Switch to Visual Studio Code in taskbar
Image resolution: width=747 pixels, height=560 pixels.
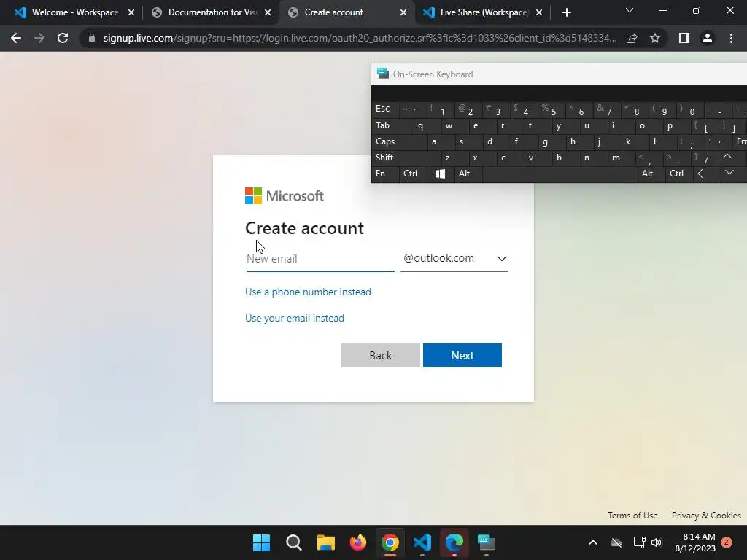coord(422,542)
